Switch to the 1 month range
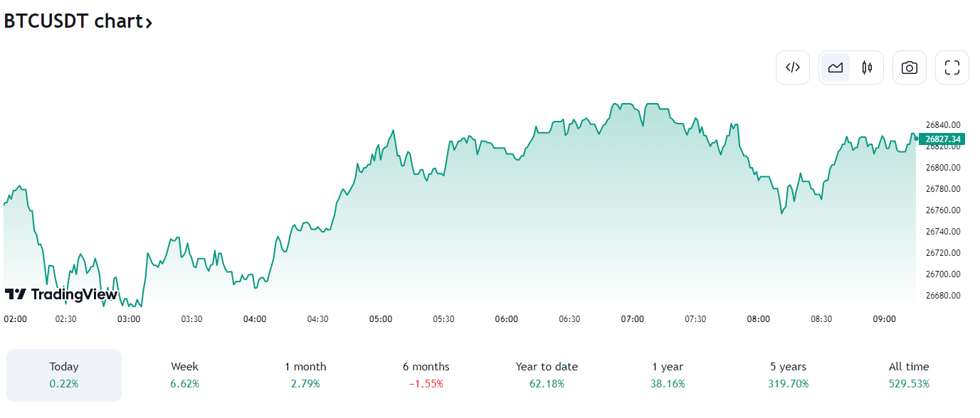Viewport: 980px width, 418px height. click(305, 375)
